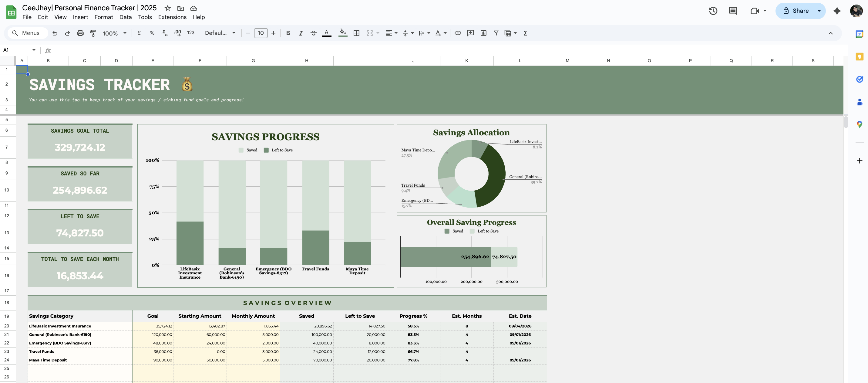Toggle strikethrough formatting
The height and width of the screenshot is (383, 868).
313,33
